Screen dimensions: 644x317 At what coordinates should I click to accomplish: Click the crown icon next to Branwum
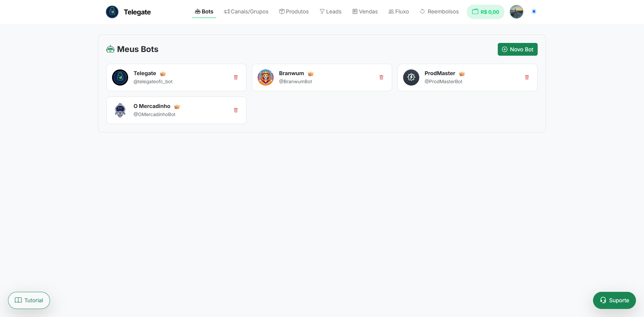click(x=311, y=74)
